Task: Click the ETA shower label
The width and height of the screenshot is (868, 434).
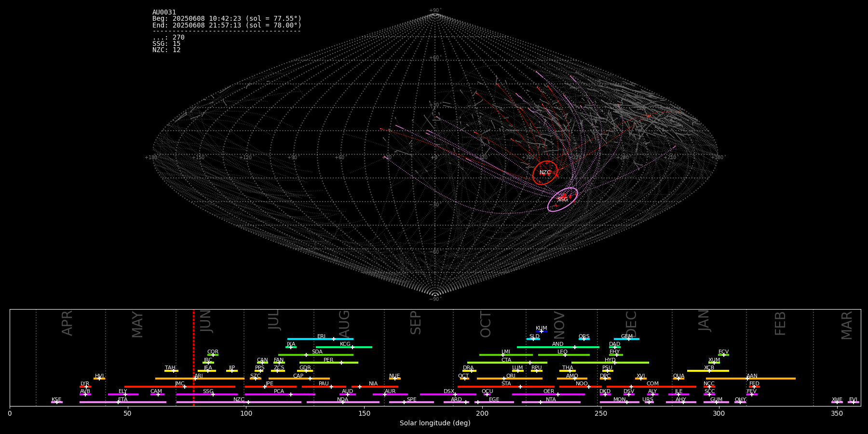Action: [x=123, y=400]
